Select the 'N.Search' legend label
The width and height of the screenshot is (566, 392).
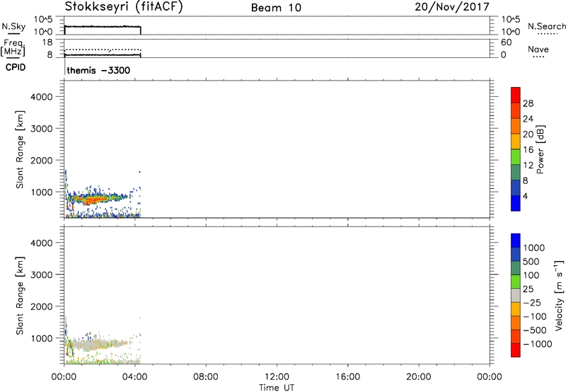[546, 26]
